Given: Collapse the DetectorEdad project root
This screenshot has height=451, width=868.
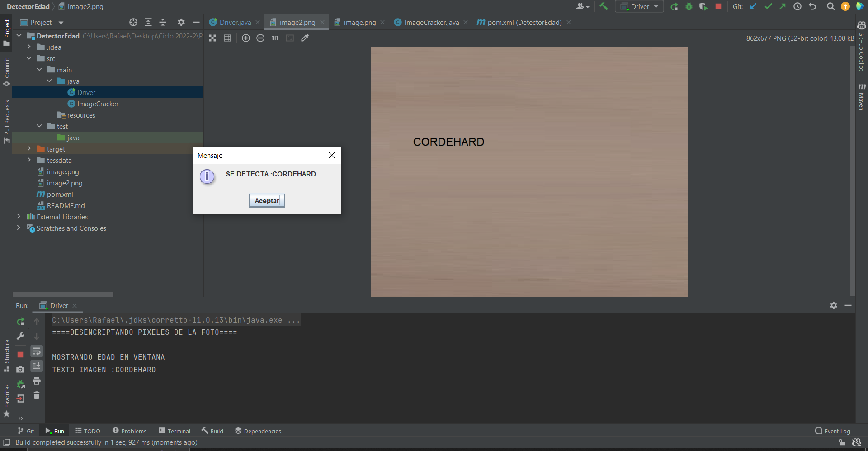Looking at the screenshot, I should pos(19,35).
